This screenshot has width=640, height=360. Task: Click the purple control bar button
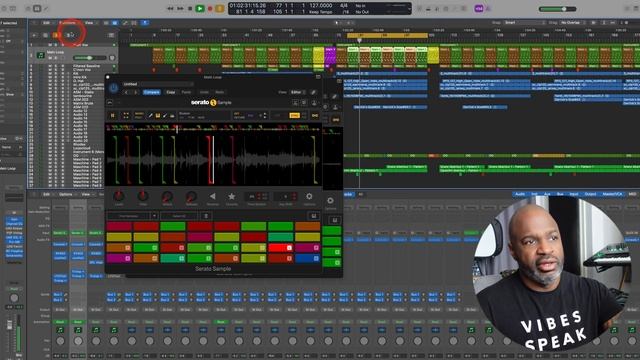479,9
